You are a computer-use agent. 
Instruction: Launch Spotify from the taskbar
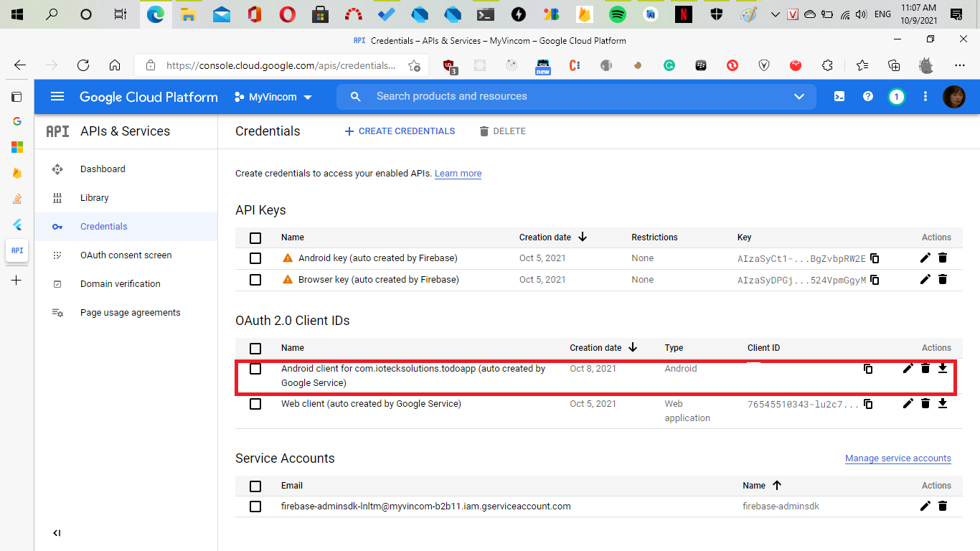pos(617,14)
